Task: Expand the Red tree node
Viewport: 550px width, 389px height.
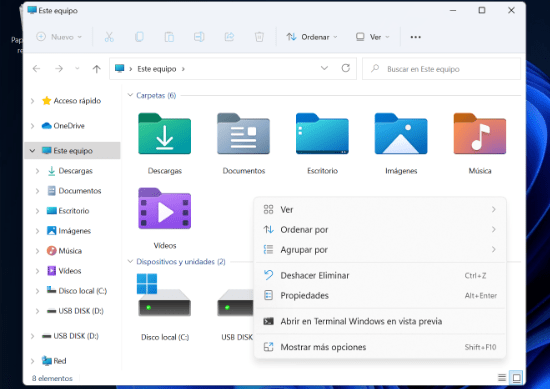Action: pos(32,361)
